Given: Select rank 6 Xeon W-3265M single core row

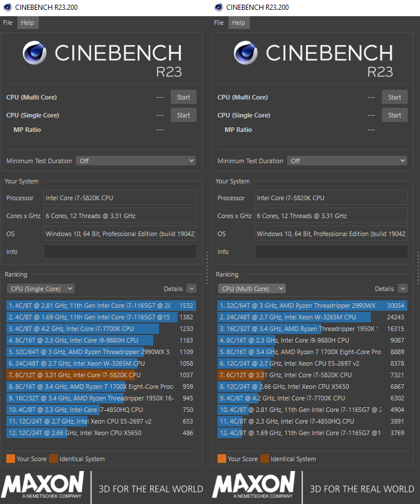Looking at the screenshot, I should click(101, 363).
